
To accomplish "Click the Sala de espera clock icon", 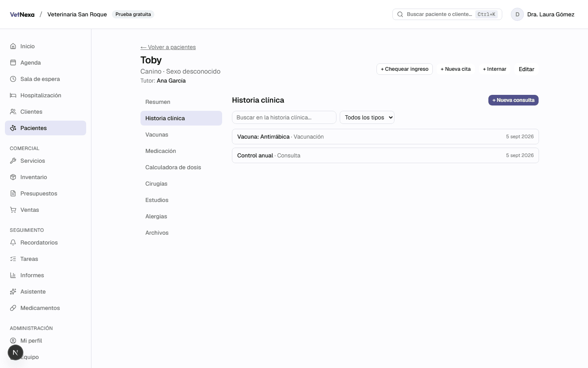I will pos(13,79).
